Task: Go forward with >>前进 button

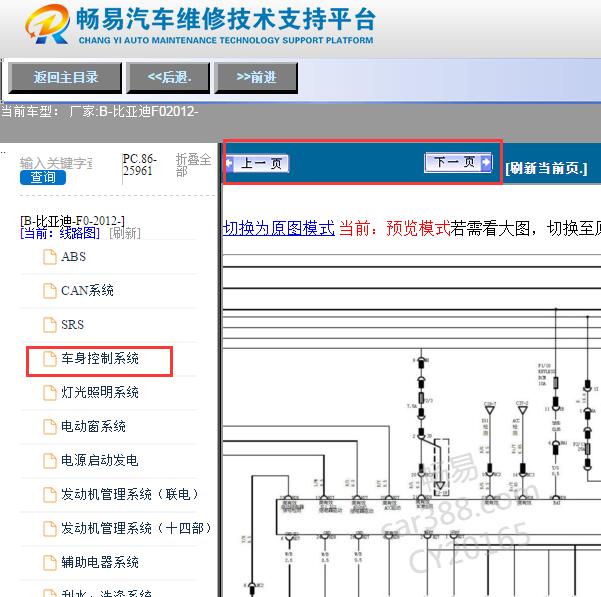Action: pos(256,78)
